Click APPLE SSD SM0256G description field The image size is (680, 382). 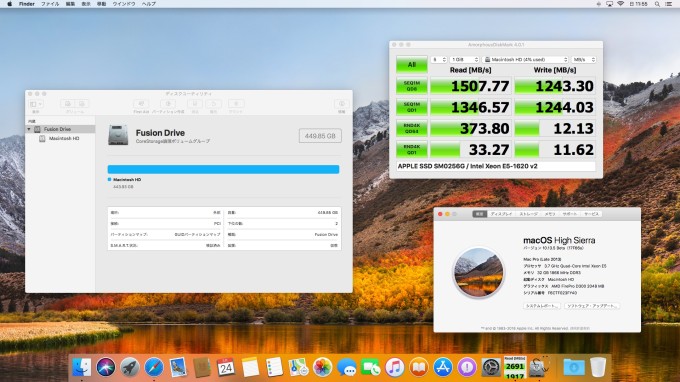pyautogui.click(x=496, y=166)
